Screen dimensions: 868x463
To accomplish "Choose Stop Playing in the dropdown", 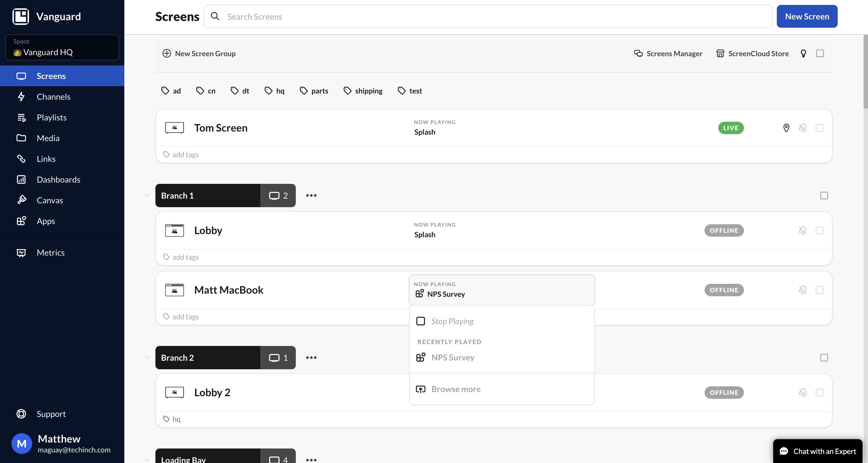I will [x=452, y=321].
